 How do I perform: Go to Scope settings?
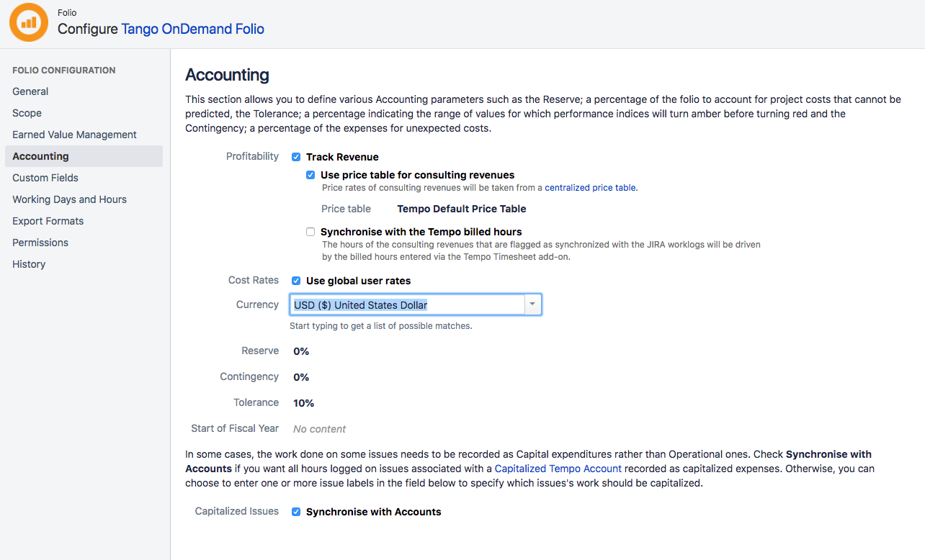click(x=27, y=113)
